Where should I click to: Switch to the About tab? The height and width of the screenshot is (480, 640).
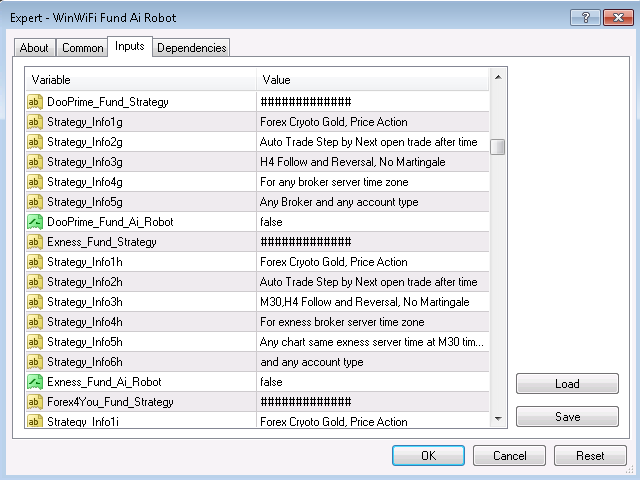[x=34, y=48]
